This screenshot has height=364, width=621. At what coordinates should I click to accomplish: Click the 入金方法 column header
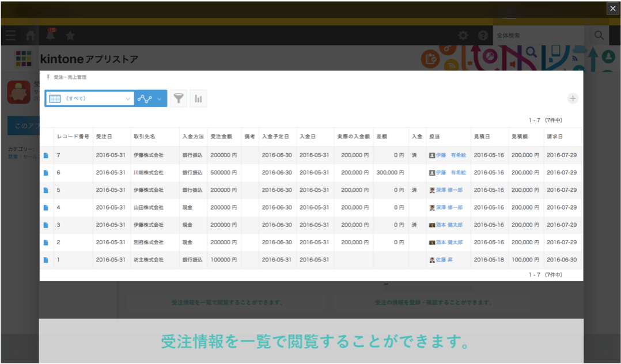coord(193,136)
